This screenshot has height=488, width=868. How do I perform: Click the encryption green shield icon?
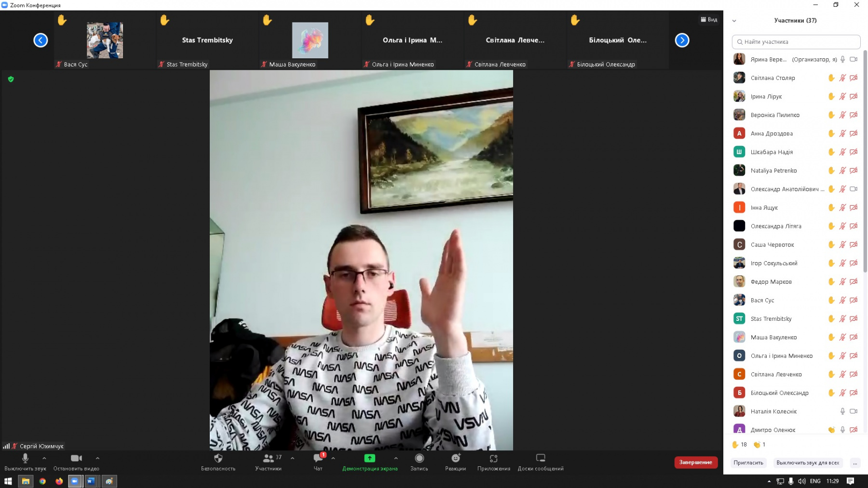point(11,79)
